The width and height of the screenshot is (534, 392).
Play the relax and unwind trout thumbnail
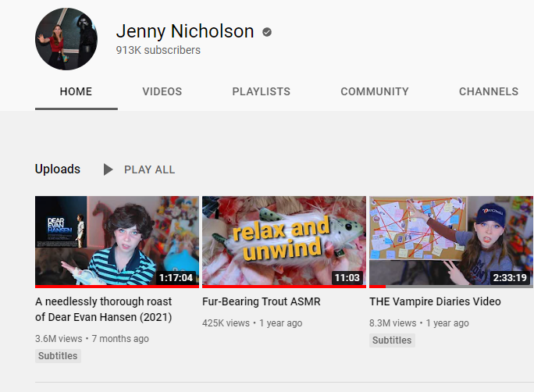point(284,241)
